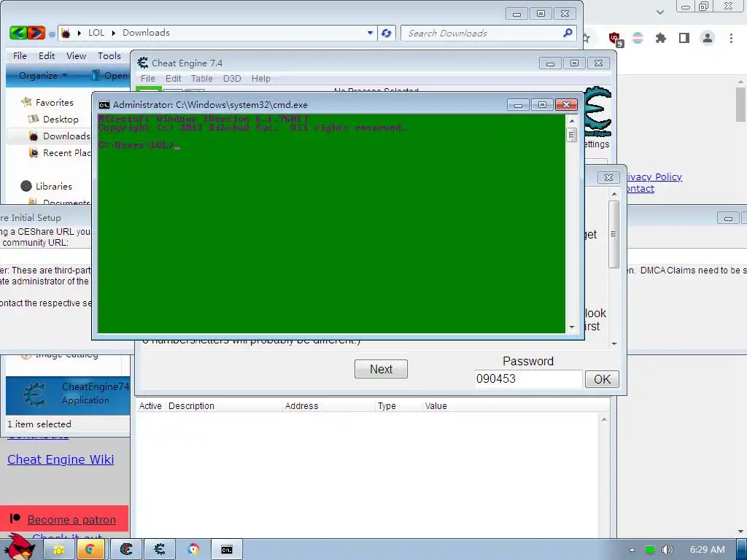Go back in Explorer Downloads window
Image resolution: width=747 pixels, height=560 pixels.
pos(18,33)
